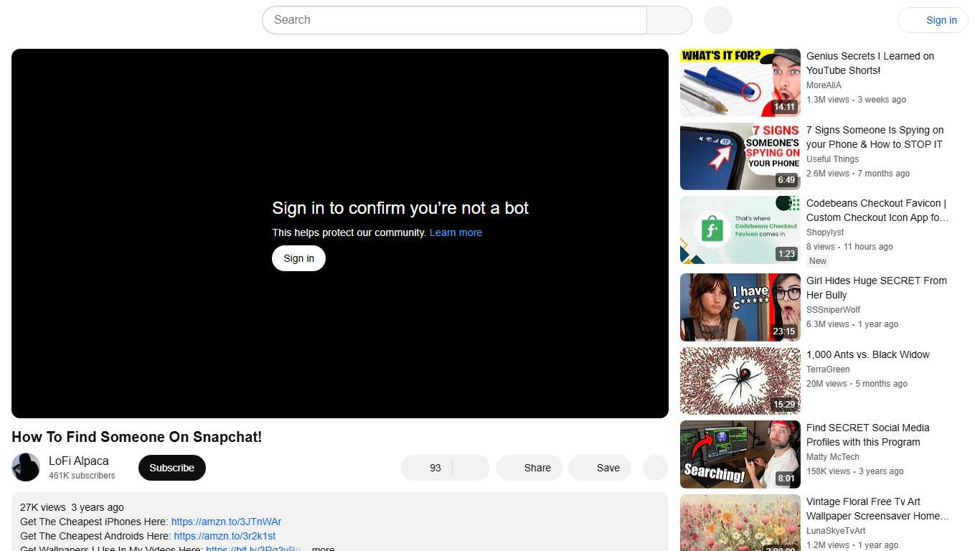Open the Learn more link
Image resolution: width=980 pixels, height=551 pixels.
tap(455, 232)
